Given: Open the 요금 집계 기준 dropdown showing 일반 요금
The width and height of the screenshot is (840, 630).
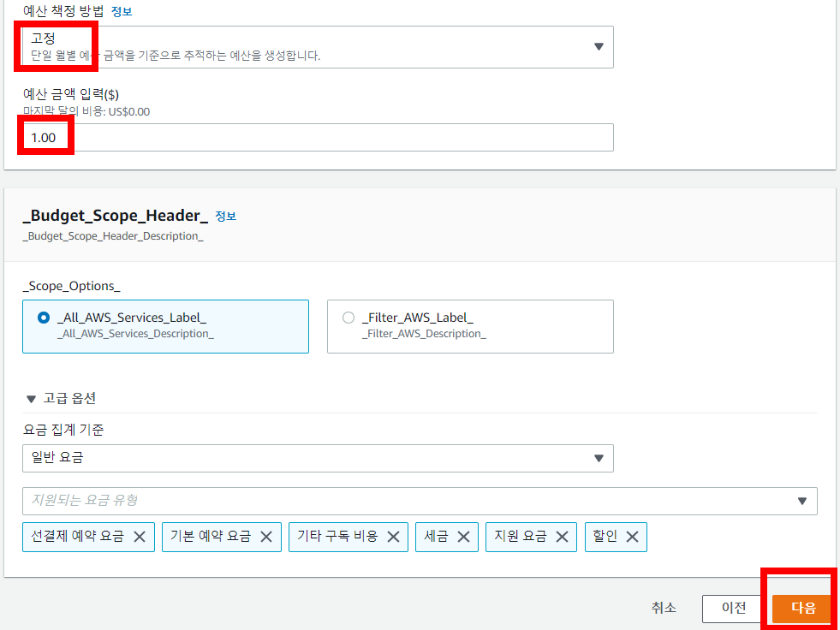Looking at the screenshot, I should (318, 458).
